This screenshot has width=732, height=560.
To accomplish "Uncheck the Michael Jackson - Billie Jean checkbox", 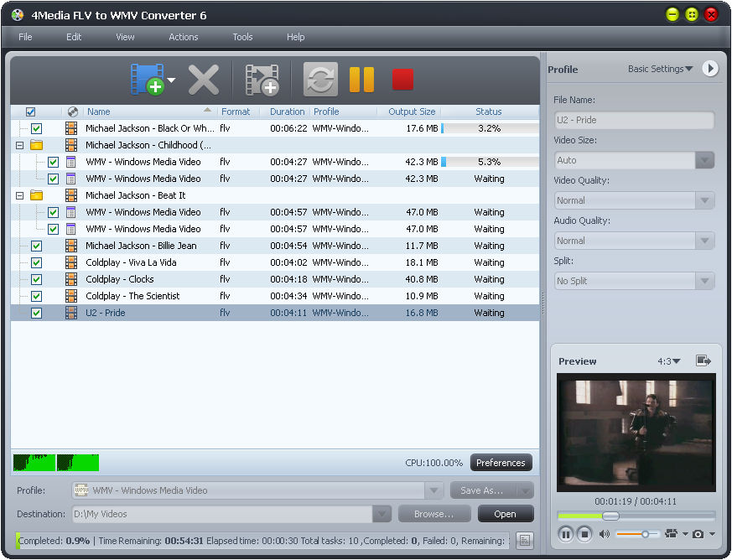I will click(36, 246).
